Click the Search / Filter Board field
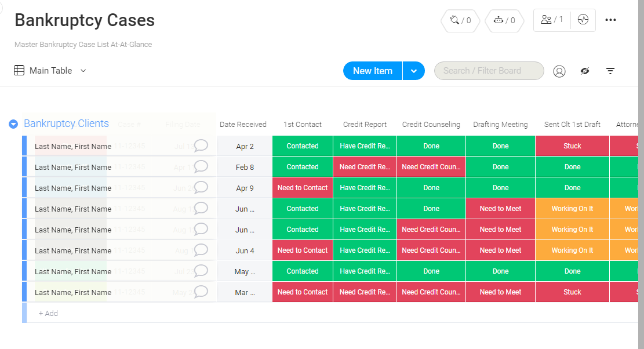644x349 pixels. (x=489, y=71)
